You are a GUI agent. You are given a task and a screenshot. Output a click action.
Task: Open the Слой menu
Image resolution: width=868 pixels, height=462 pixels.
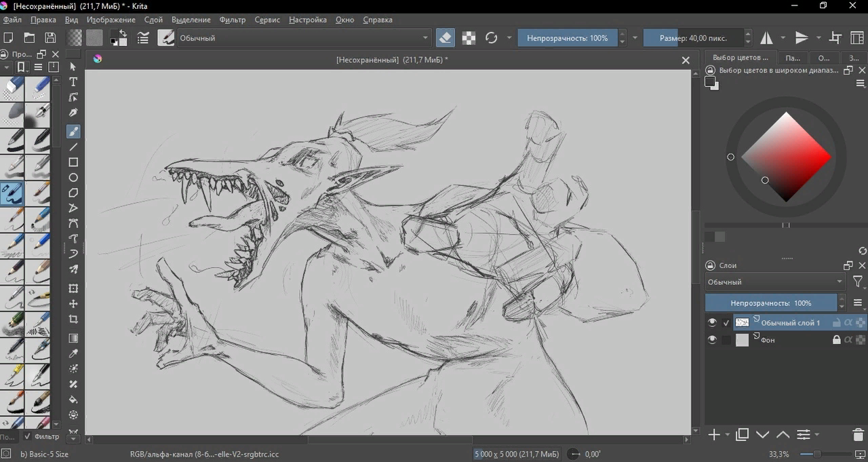[153, 20]
